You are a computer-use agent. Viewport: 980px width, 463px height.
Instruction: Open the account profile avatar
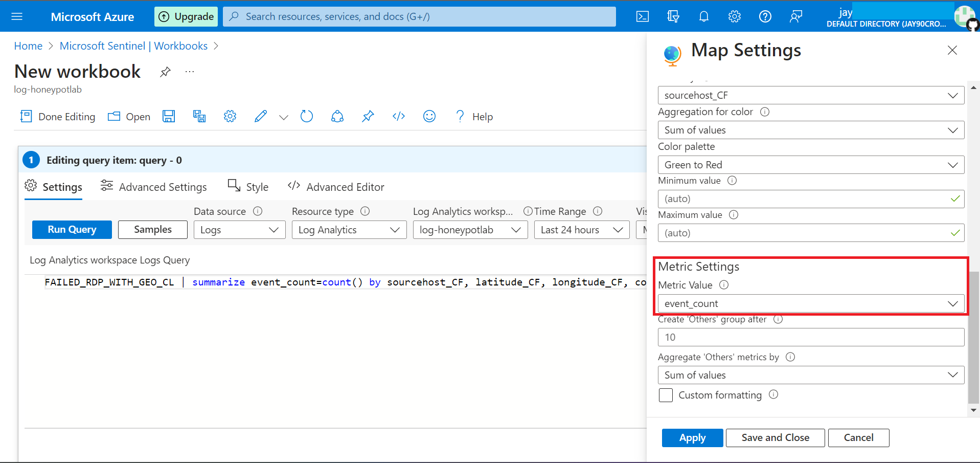tap(966, 16)
